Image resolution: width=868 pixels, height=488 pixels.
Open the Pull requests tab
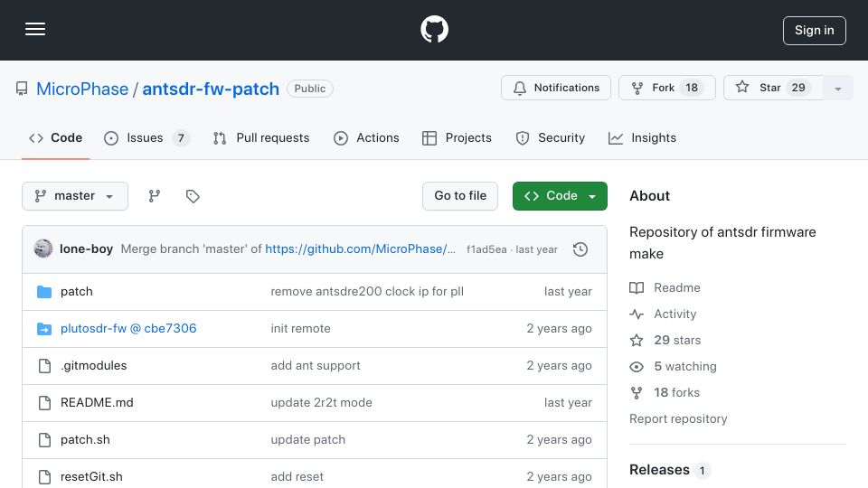pos(261,137)
